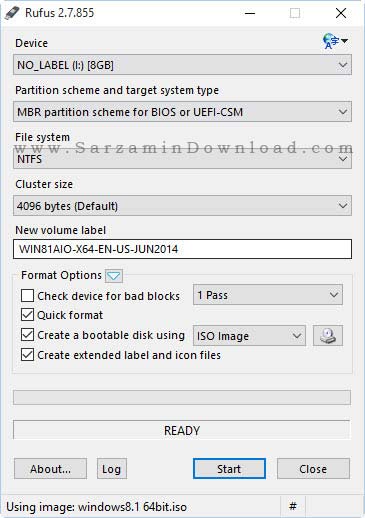Image resolution: width=365 pixels, height=518 pixels.
Task: Click the Start button
Action: 229,469
